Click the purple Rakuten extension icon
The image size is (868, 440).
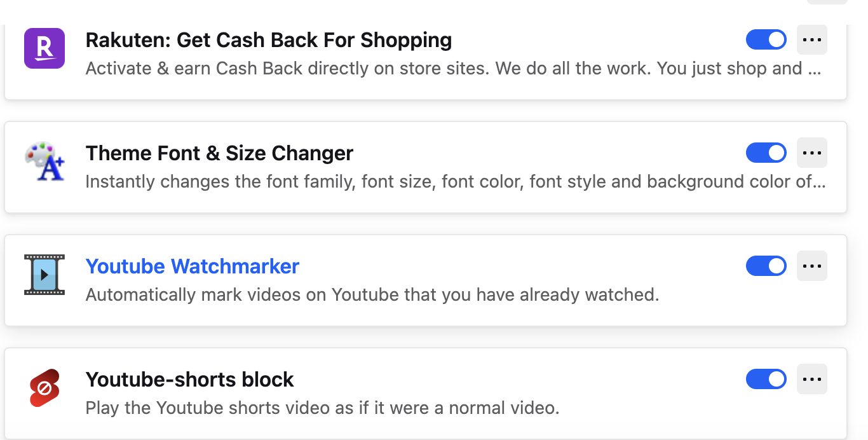pyautogui.click(x=44, y=48)
